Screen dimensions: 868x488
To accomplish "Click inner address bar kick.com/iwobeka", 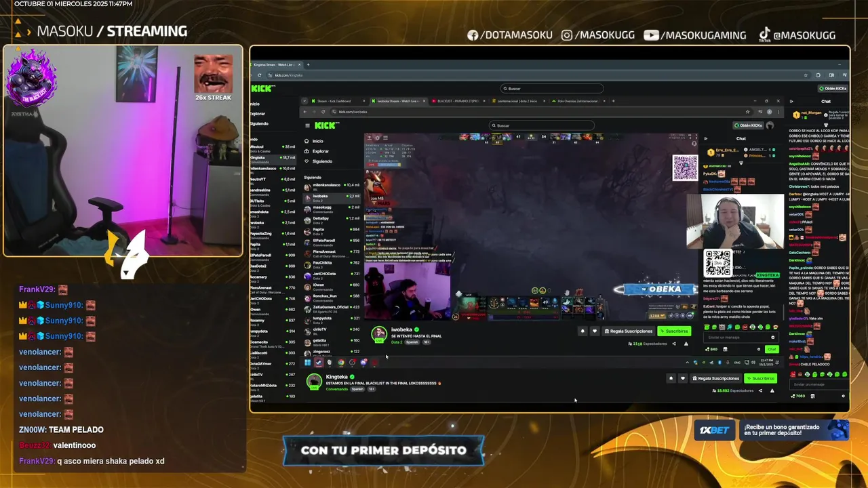I will click(x=353, y=112).
